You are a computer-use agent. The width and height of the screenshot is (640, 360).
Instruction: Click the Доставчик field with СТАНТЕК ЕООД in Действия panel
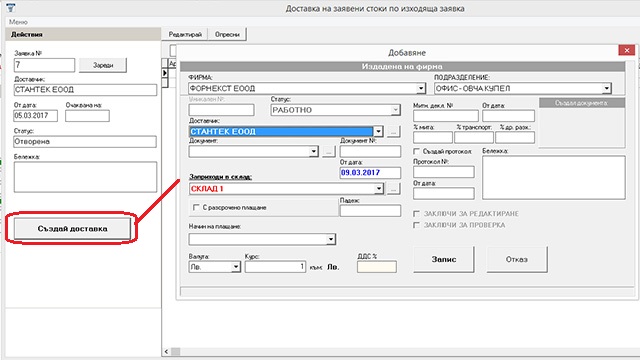point(85,90)
